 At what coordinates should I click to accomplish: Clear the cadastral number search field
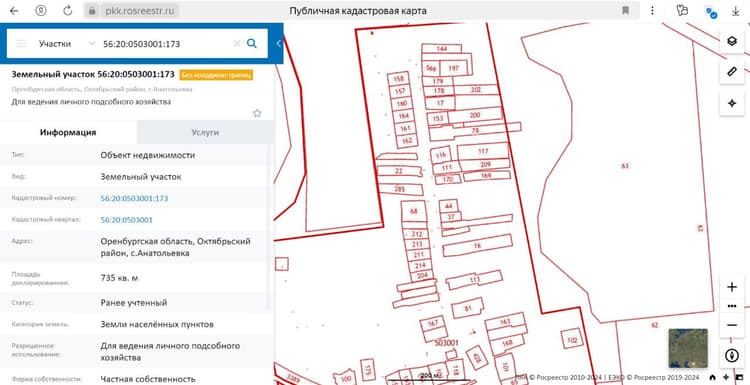tap(236, 44)
